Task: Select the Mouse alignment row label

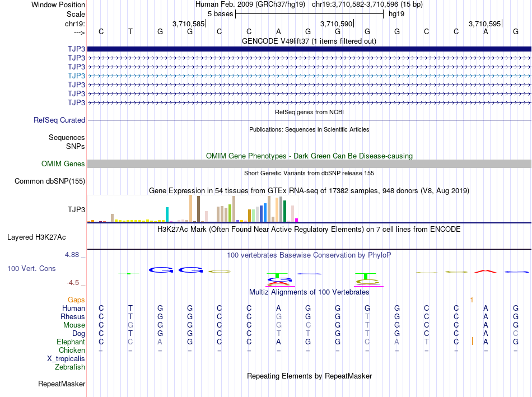Action: coord(74,325)
